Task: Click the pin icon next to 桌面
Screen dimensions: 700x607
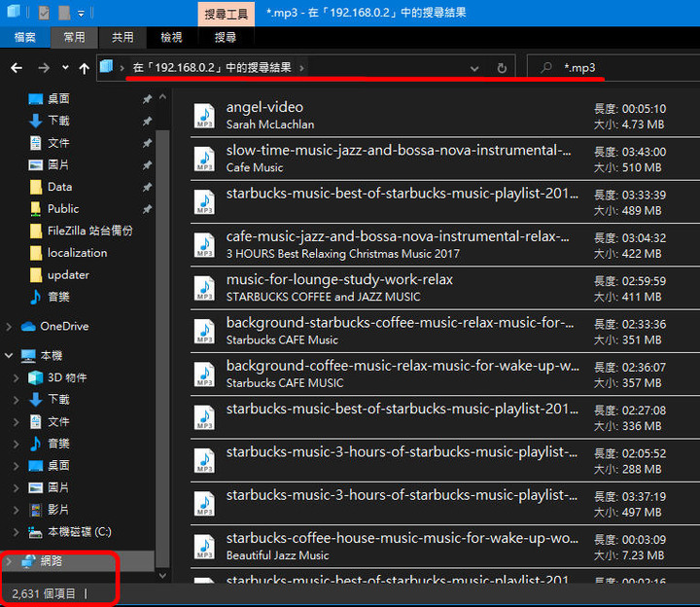Action: [x=148, y=99]
